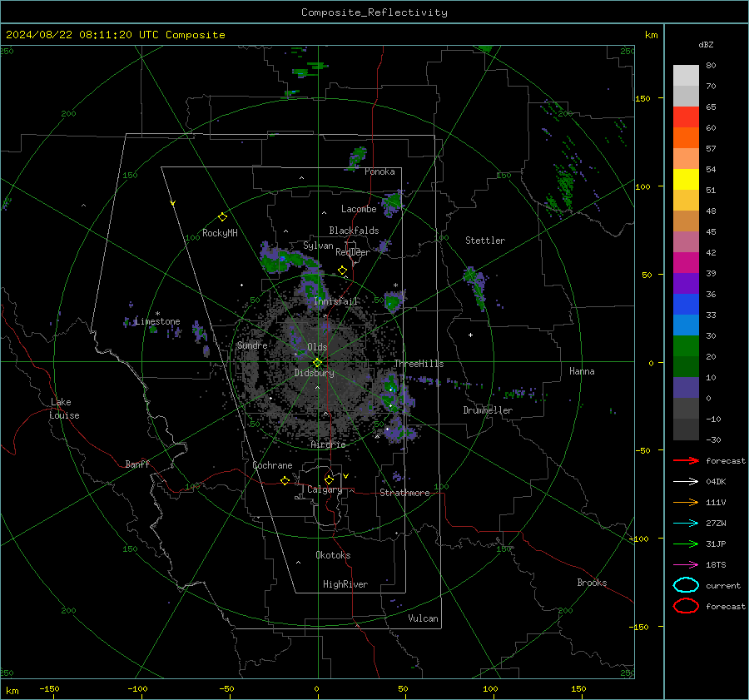The height and width of the screenshot is (700, 749).
Task: Click the Strathmore city label
Action: pos(405,493)
